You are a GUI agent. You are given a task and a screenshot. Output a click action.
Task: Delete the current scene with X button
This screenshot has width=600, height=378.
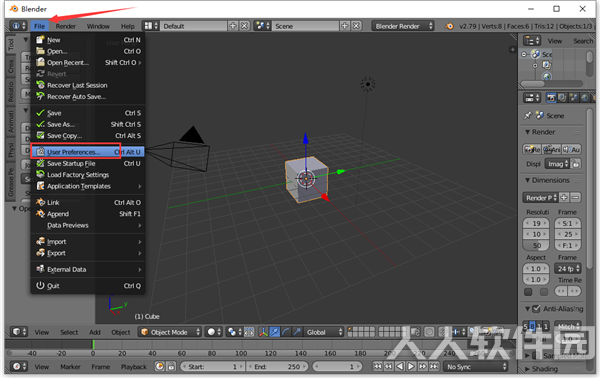coord(356,26)
